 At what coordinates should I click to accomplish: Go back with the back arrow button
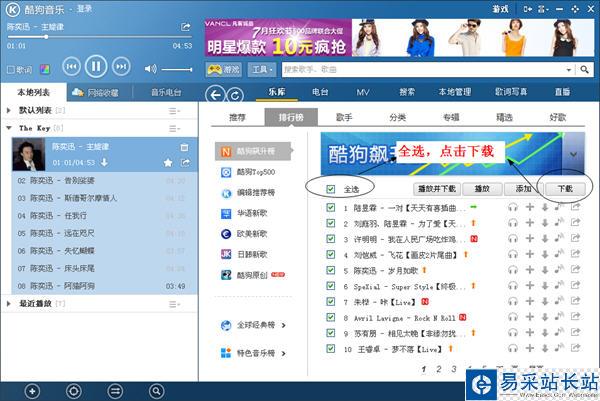215,95
